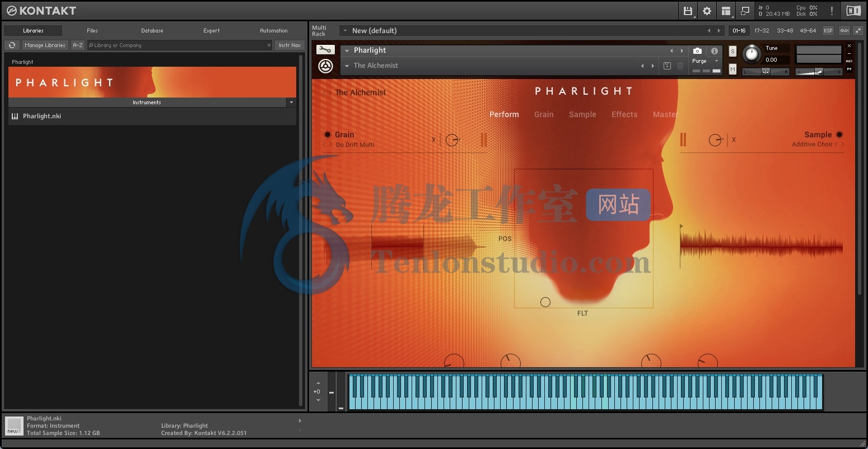Click the instrument pan L-R slider

(x=766, y=72)
